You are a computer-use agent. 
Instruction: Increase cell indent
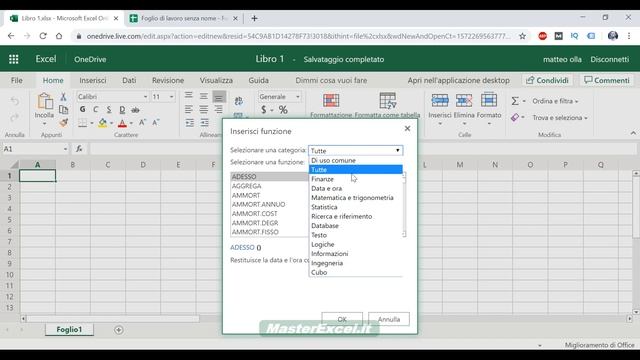point(204,122)
